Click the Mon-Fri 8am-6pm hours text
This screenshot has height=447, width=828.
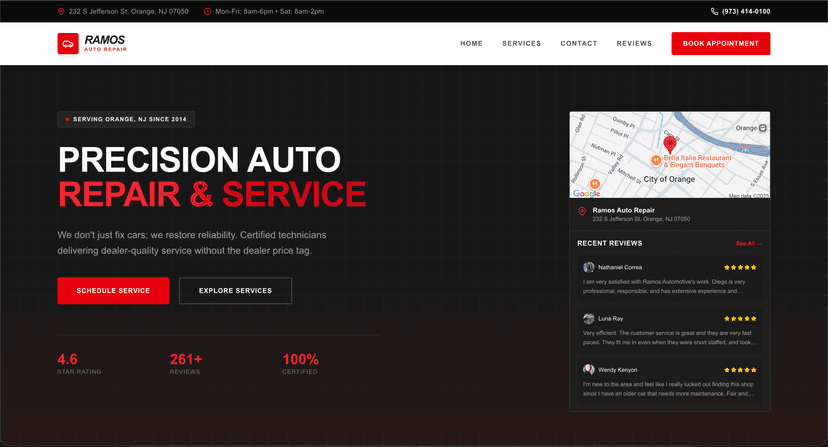click(x=269, y=12)
